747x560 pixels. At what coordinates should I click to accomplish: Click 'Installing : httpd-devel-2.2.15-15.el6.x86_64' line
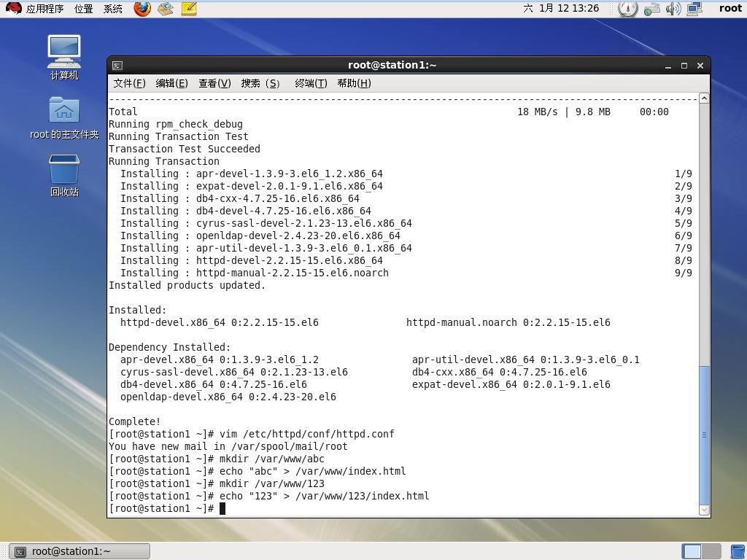pyautogui.click(x=252, y=260)
